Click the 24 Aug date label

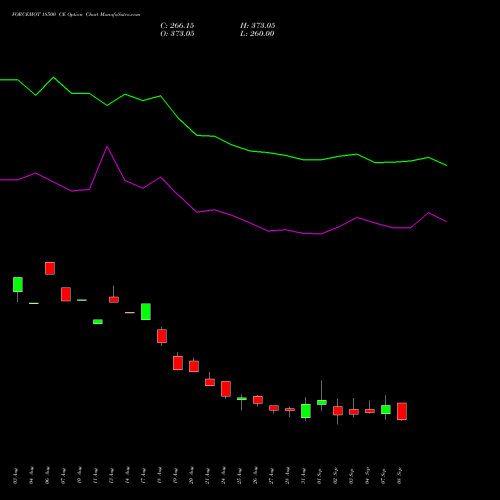tap(223, 476)
